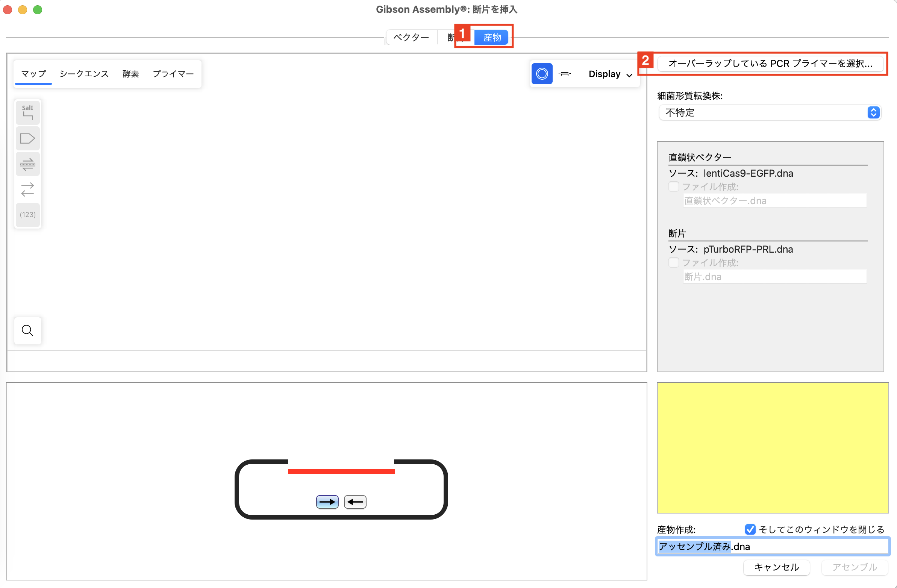Screen dimensions: 897x588
Task: Open the magnifying glass search tool
Action: 27,330
